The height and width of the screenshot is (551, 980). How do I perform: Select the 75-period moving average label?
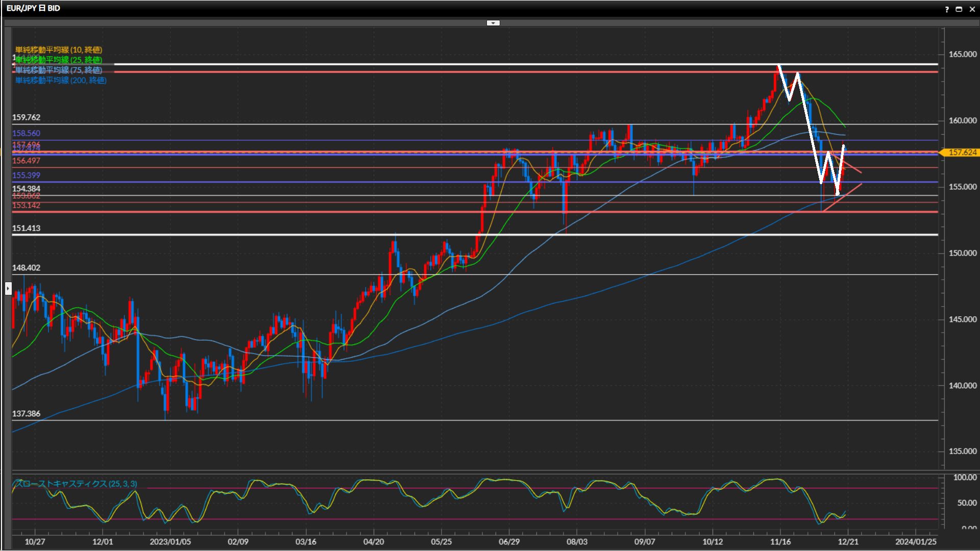[59, 70]
